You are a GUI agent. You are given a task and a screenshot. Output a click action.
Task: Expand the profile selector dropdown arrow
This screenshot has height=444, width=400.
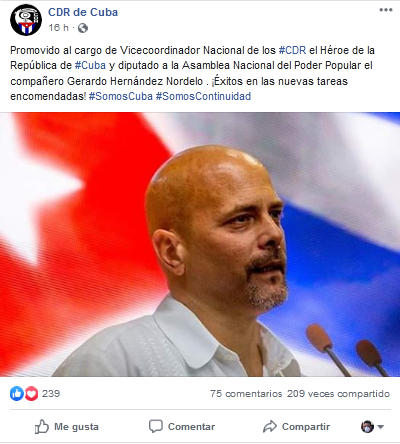381,427
